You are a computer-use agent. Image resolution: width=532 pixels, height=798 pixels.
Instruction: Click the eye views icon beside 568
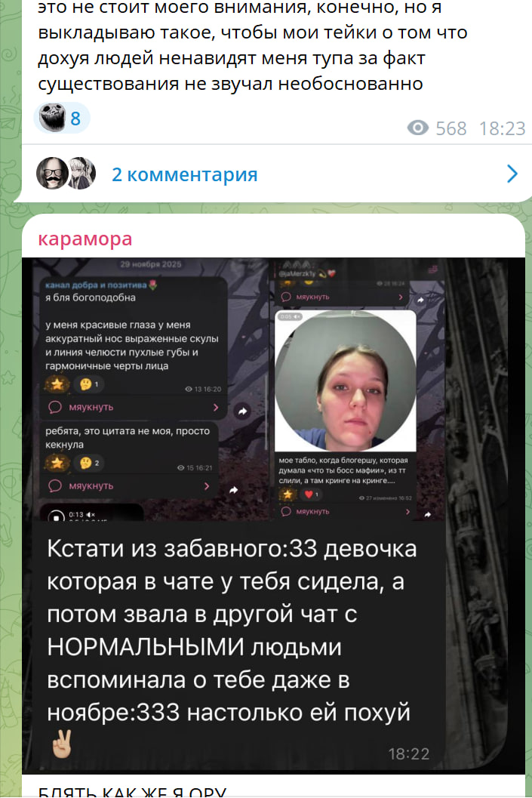pos(417,128)
